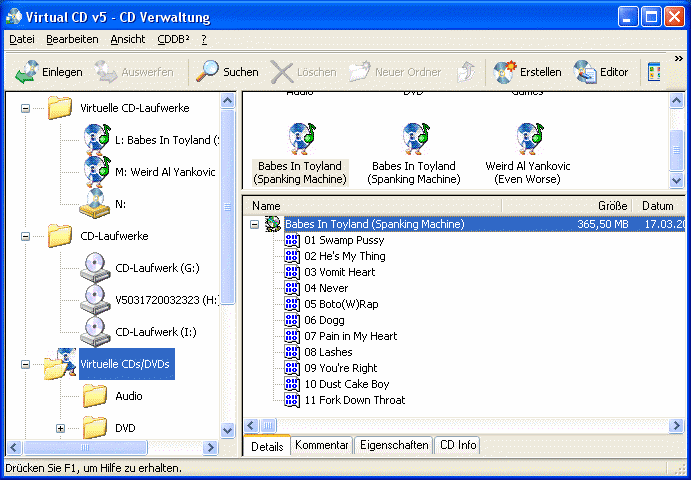Click track icon for 05 Boto(W)Rap
691x480 pixels.
[292, 304]
